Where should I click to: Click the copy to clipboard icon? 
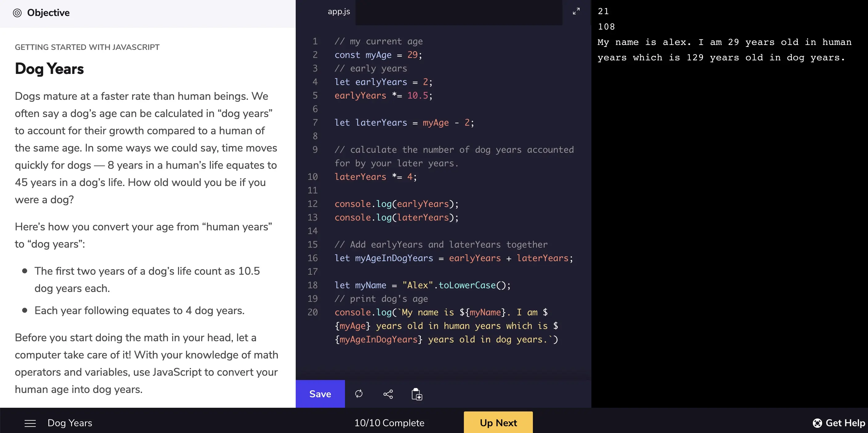coord(417,394)
